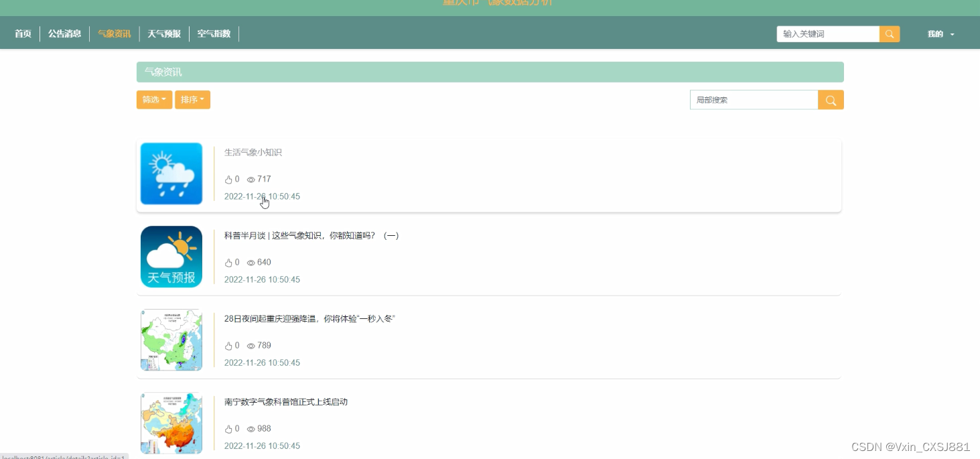Click date 2022-11-26 on 科普半月谈 row
The image size is (980, 459).
tap(262, 280)
